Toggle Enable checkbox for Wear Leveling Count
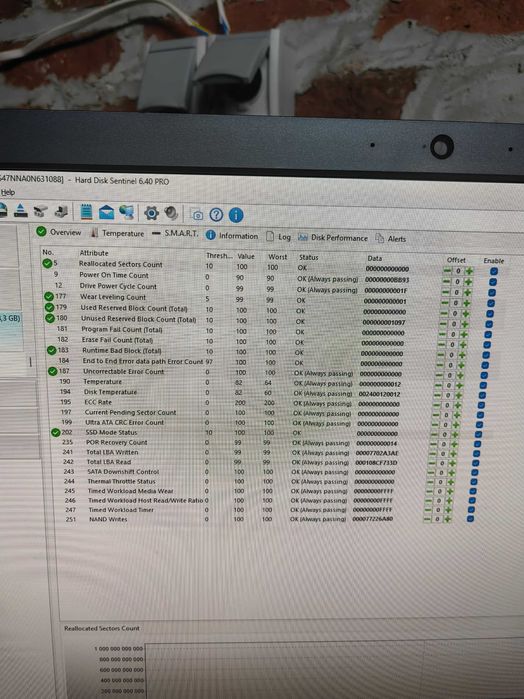Screen dimensions: 524x699 491,303
